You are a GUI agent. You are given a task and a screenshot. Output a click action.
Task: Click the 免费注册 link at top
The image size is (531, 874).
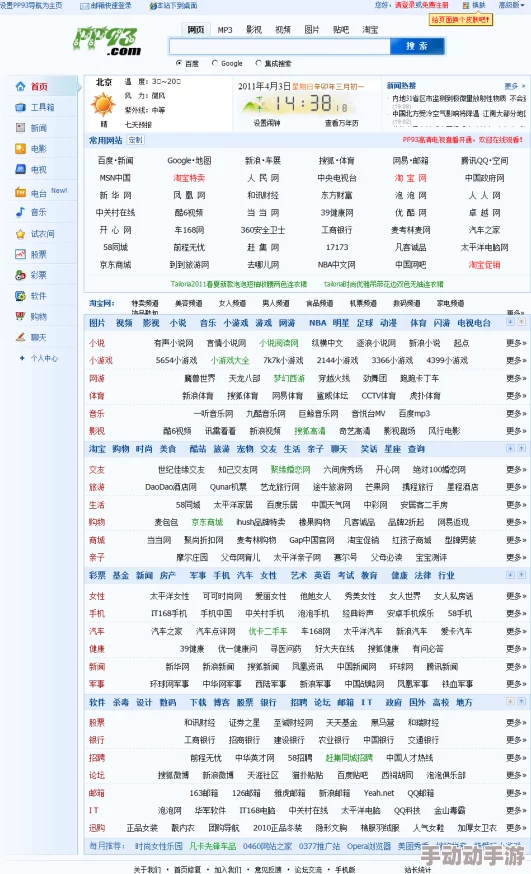[x=434, y=5]
